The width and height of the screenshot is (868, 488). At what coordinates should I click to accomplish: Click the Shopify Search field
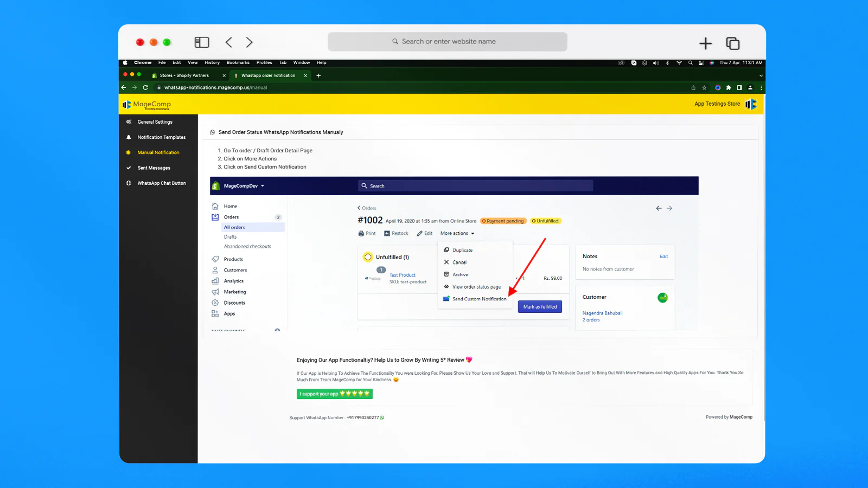click(476, 186)
